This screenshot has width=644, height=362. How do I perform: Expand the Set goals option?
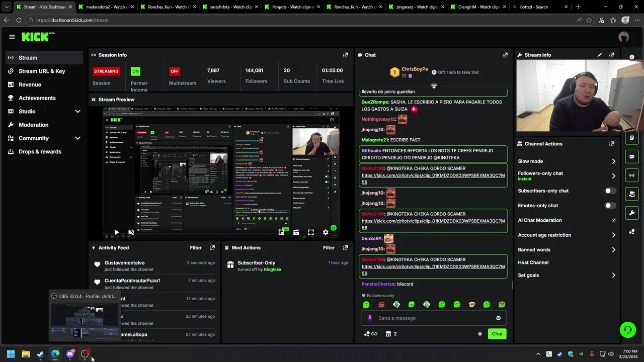coord(567,276)
